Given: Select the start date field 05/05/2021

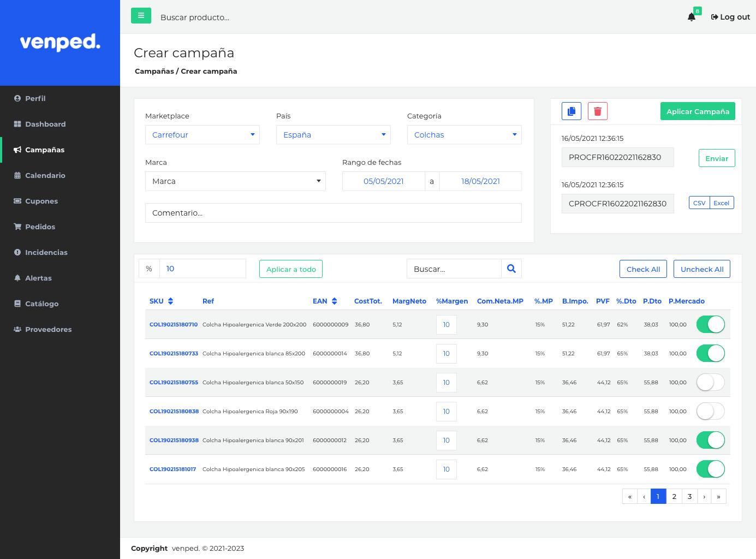Looking at the screenshot, I should pyautogui.click(x=383, y=181).
